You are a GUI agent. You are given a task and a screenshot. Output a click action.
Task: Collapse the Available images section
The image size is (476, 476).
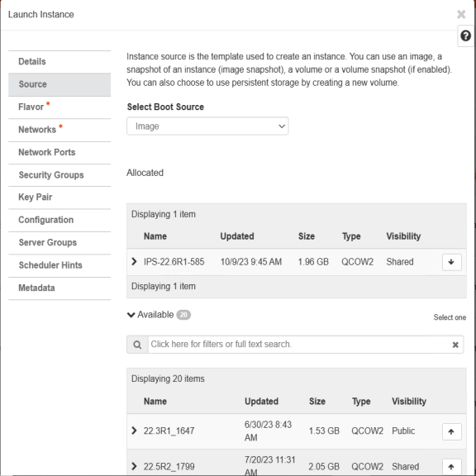(131, 315)
